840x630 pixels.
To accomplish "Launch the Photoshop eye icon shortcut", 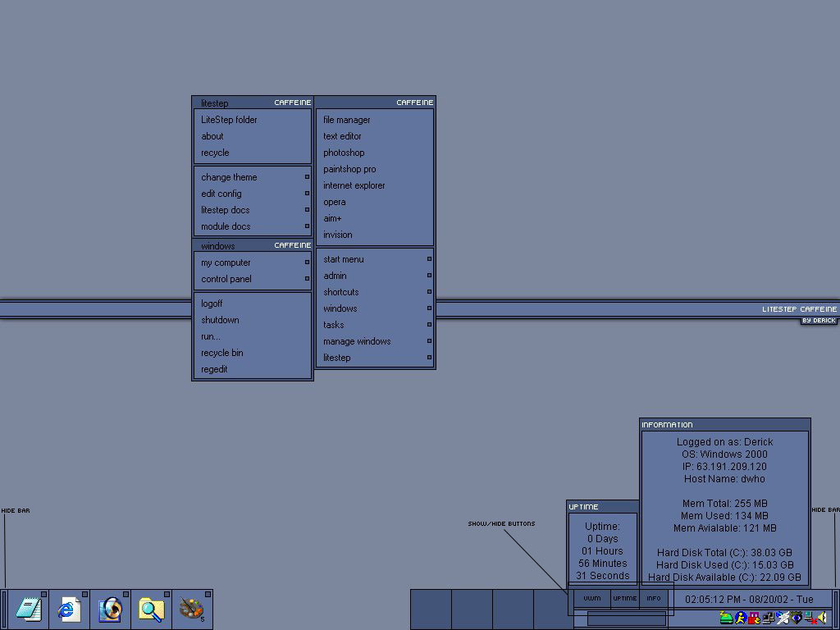I will point(111,609).
